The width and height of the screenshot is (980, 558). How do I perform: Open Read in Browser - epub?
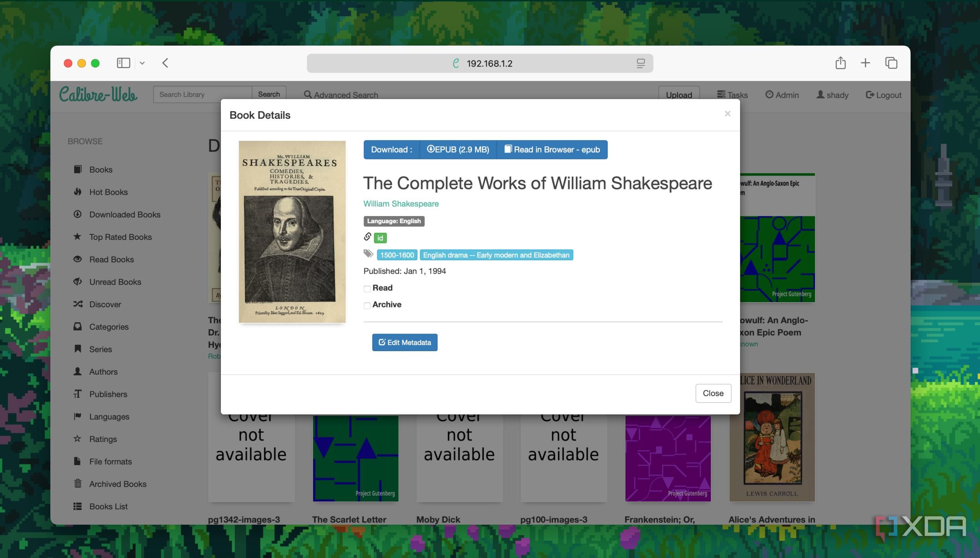(552, 149)
